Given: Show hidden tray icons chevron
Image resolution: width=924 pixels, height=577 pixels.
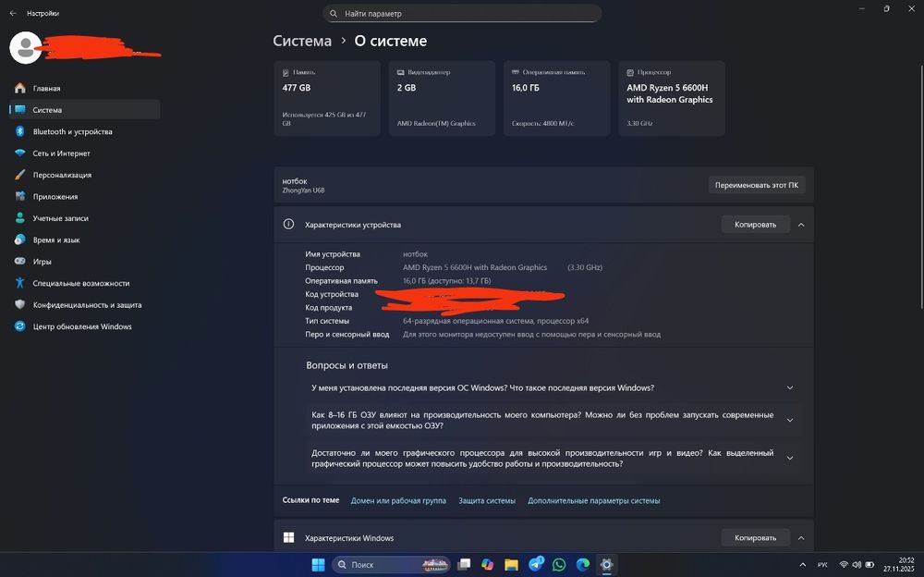Looking at the screenshot, I should [x=802, y=565].
